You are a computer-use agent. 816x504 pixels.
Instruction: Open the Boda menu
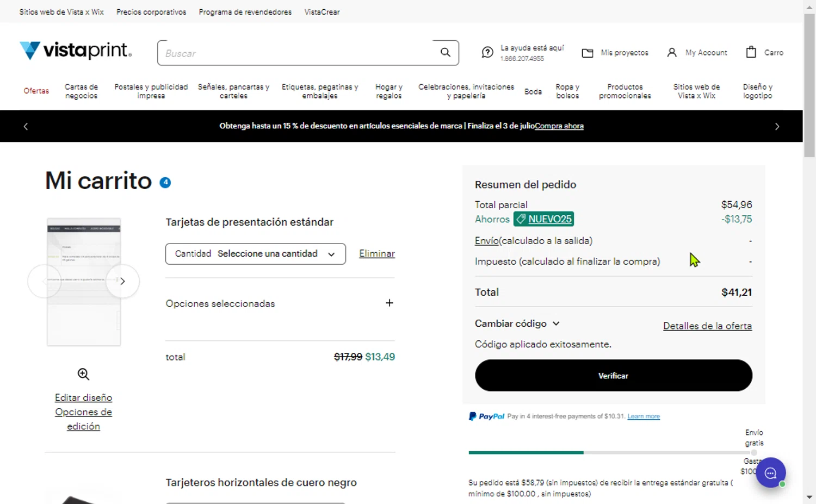(533, 91)
